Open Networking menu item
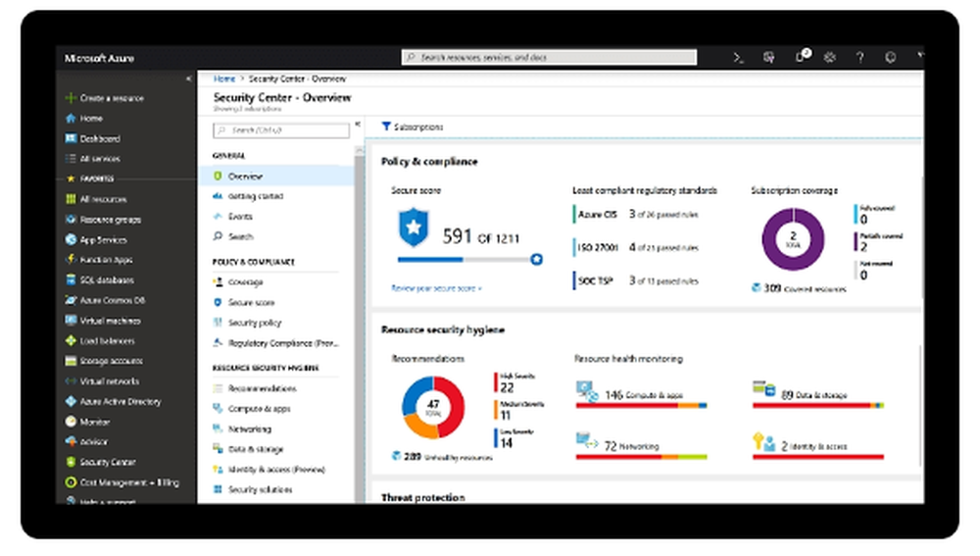Screen dimensions: 980x556 pyautogui.click(x=242, y=430)
